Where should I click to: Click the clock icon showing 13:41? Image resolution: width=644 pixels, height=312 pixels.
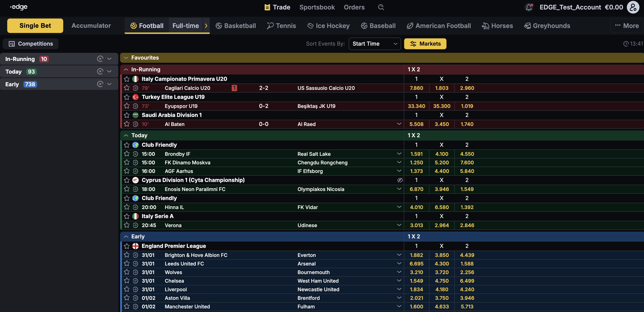coord(626,44)
